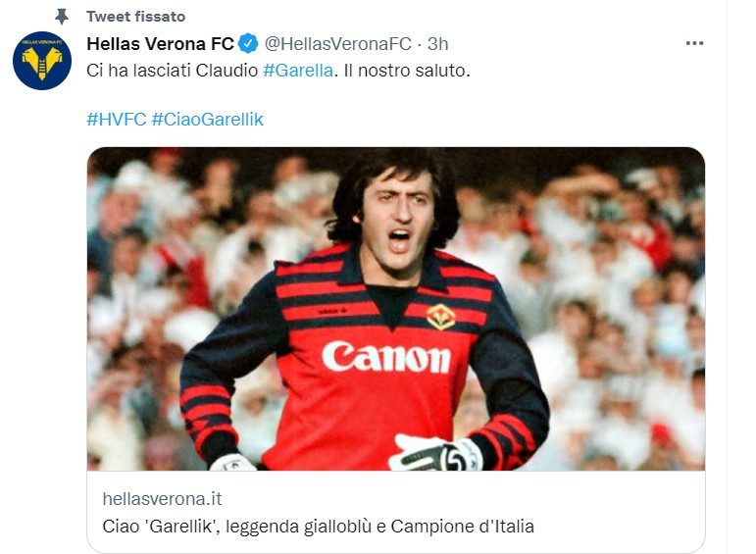Image resolution: width=756 pixels, height=554 pixels.
Task: Click the yellow club crest on the jersey
Action: (440, 316)
